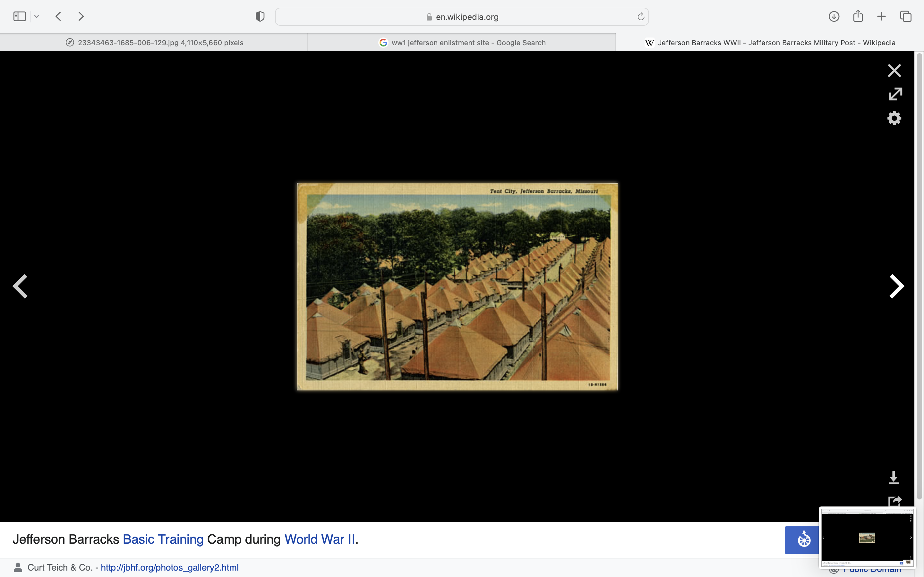Go to previous image in viewer

click(20, 286)
